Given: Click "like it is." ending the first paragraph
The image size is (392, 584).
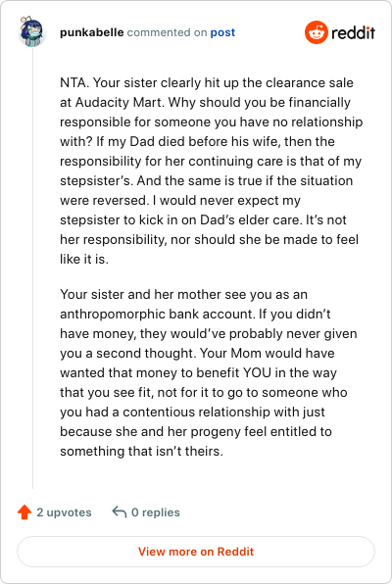Looking at the screenshot, I should (x=84, y=260).
